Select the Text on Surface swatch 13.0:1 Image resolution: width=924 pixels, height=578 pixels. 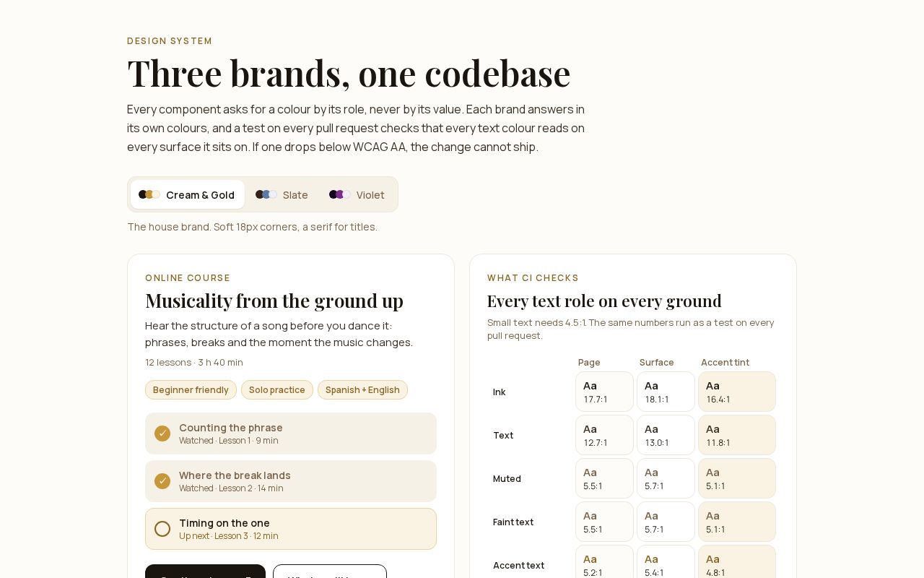click(666, 435)
